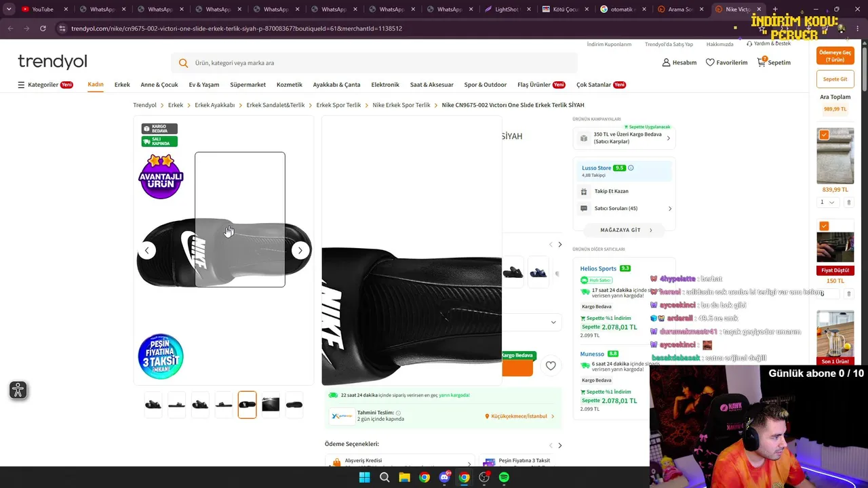This screenshot has height=488, width=868.
Task: View site information icon in address bar
Action: tap(62, 28)
